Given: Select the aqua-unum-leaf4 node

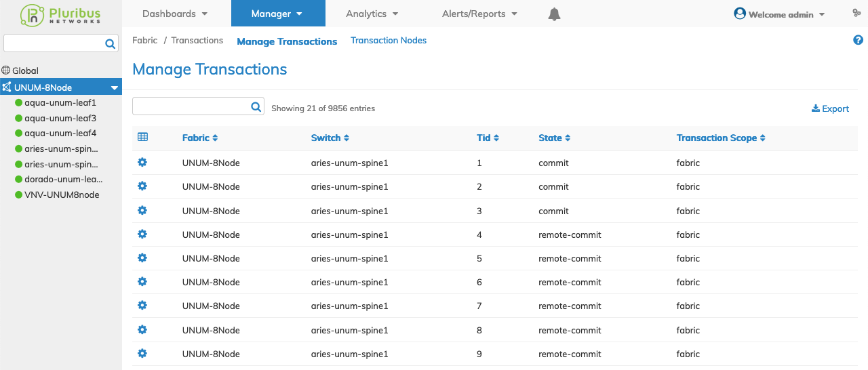Looking at the screenshot, I should [60, 133].
